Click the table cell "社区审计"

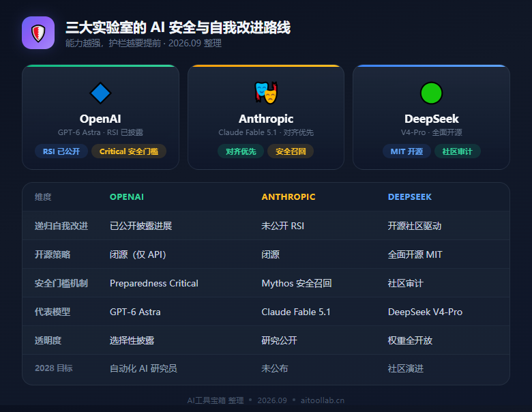pos(405,283)
